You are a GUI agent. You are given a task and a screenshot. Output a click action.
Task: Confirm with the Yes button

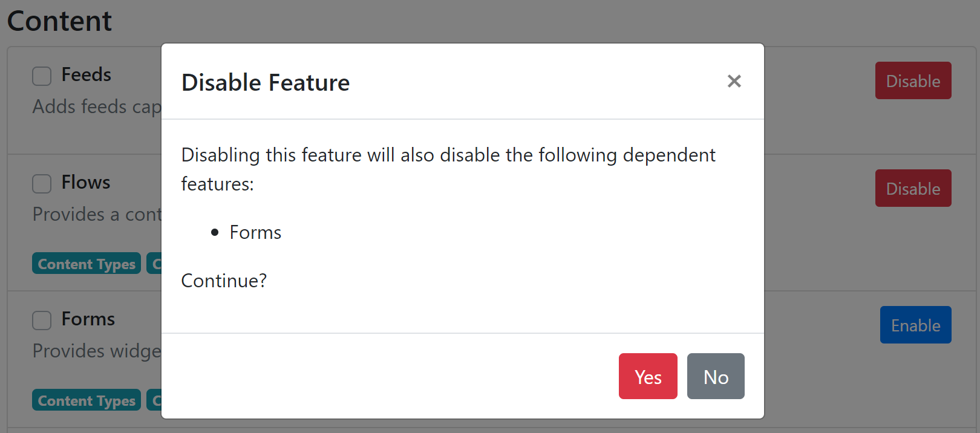coord(647,376)
